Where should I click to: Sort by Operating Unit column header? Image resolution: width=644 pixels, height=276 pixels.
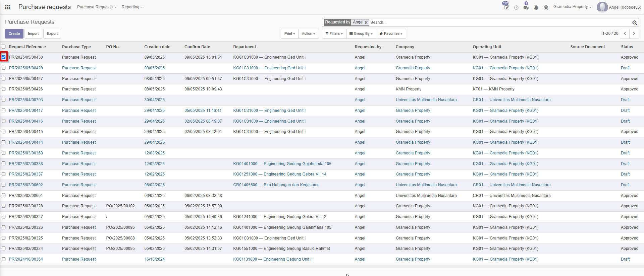pyautogui.click(x=487, y=47)
